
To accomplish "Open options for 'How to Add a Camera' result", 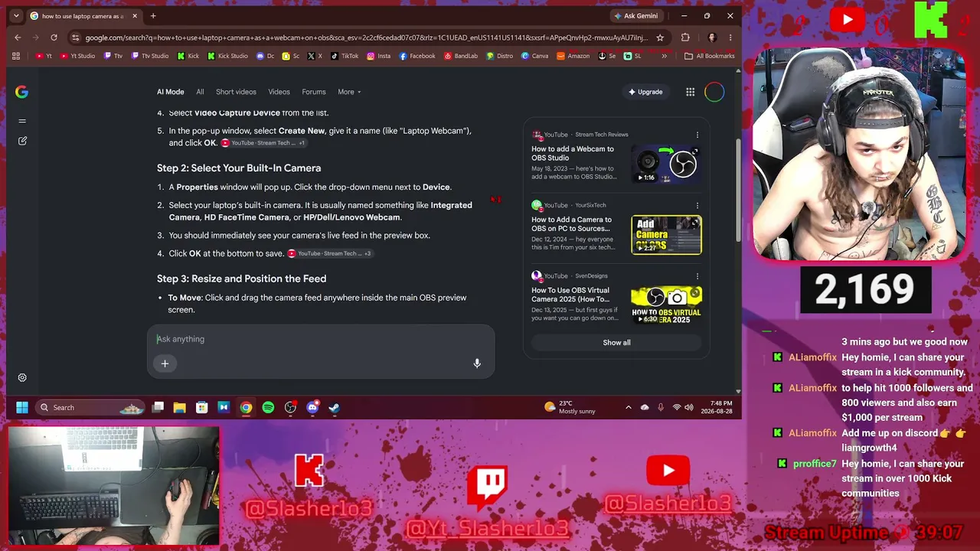I will pyautogui.click(x=697, y=205).
